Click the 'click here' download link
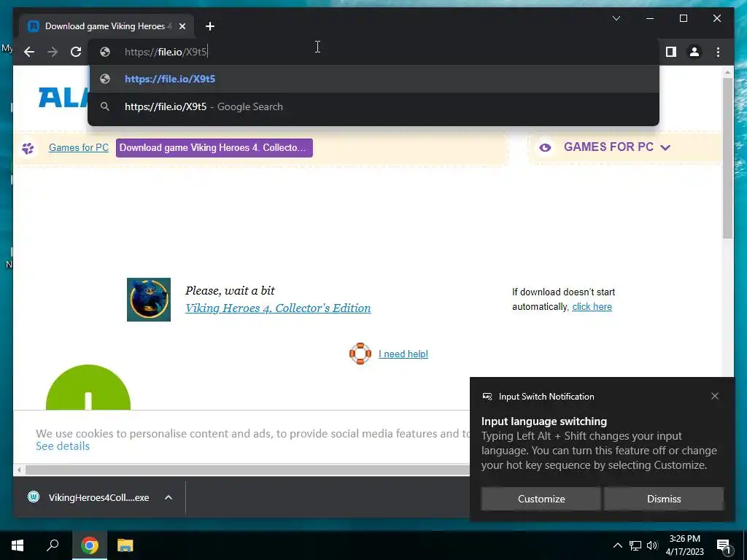The image size is (747, 560). tap(592, 307)
